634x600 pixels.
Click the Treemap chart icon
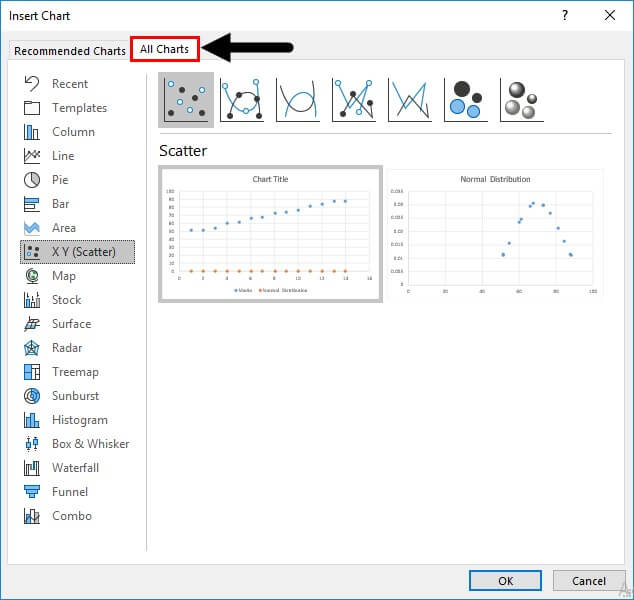32,372
